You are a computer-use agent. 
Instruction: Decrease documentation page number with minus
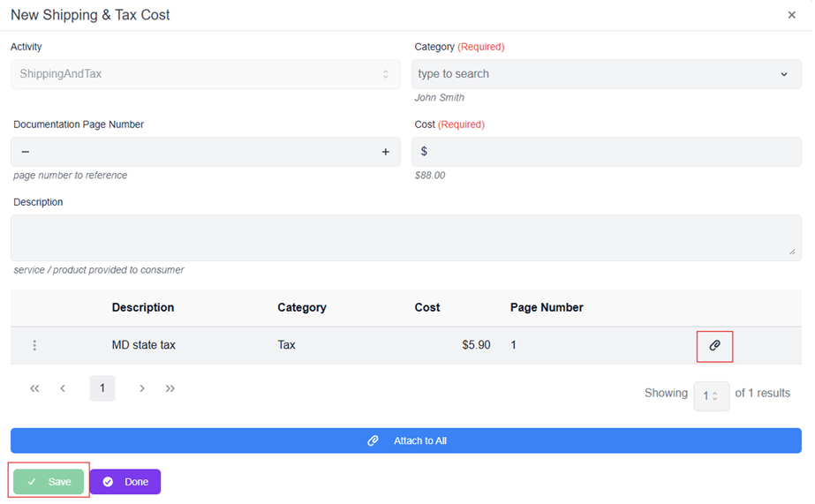(25, 152)
